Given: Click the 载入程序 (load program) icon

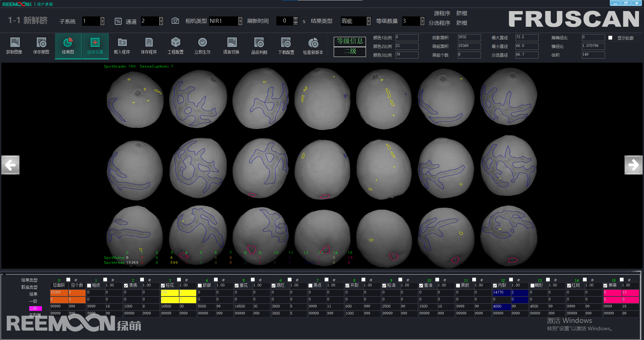Looking at the screenshot, I should pos(122,43).
